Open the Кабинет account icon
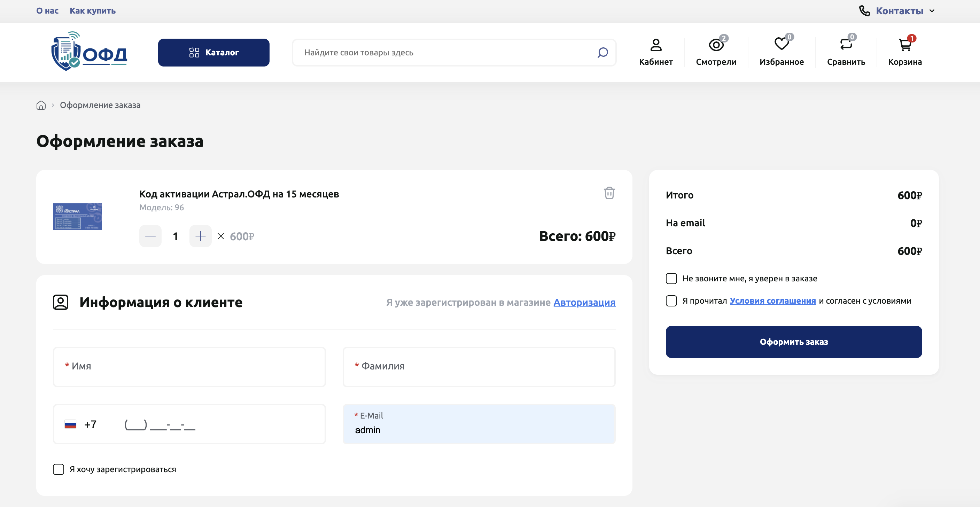Image resolution: width=980 pixels, height=507 pixels. pos(655,52)
